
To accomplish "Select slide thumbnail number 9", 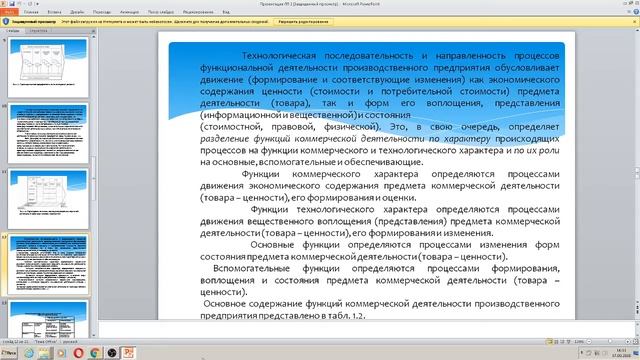I will (48, 68).
